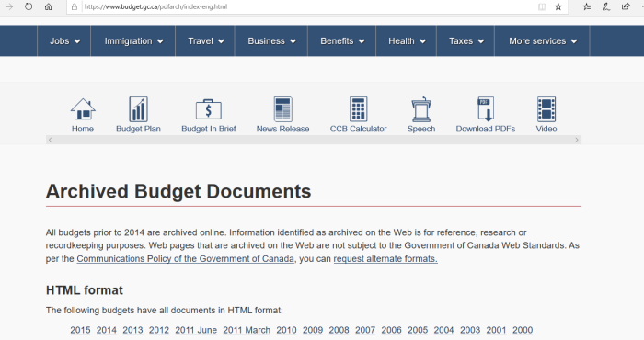Click the browser forward arrow
This screenshot has width=644, height=340.
click(9, 6)
